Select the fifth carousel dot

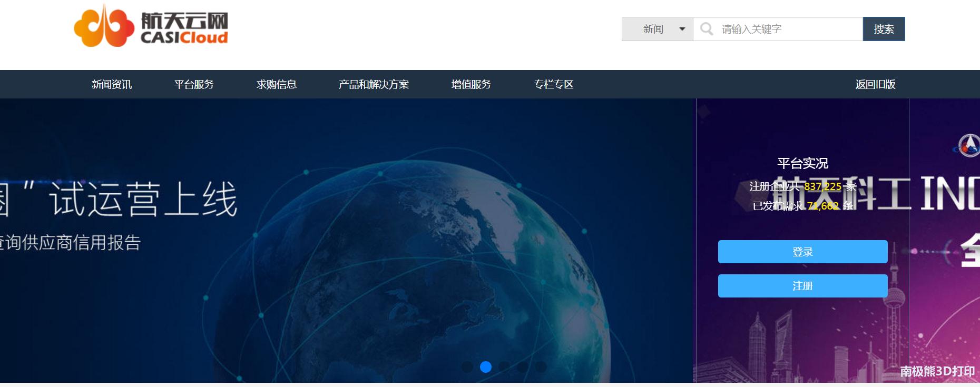pos(541,366)
